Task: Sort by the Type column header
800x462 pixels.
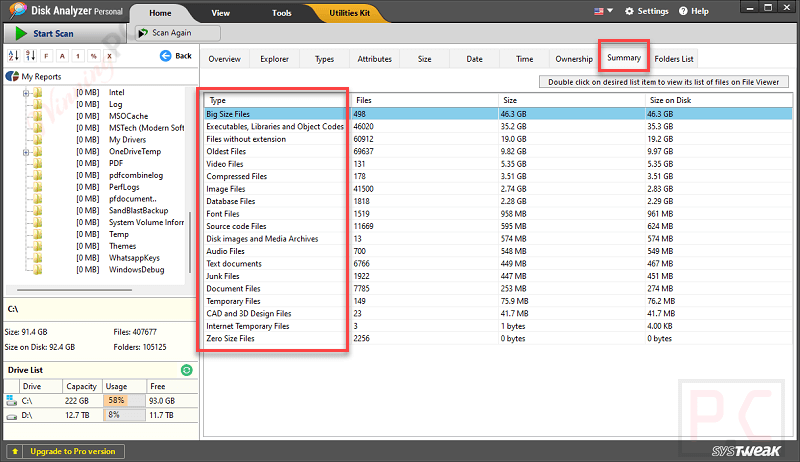Action: coord(277,100)
